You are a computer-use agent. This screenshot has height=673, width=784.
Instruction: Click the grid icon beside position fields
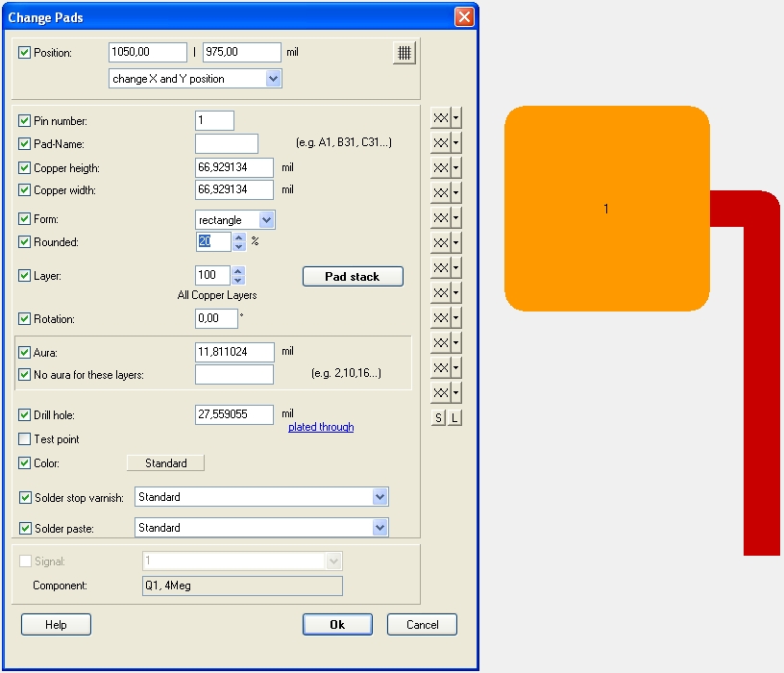404,53
